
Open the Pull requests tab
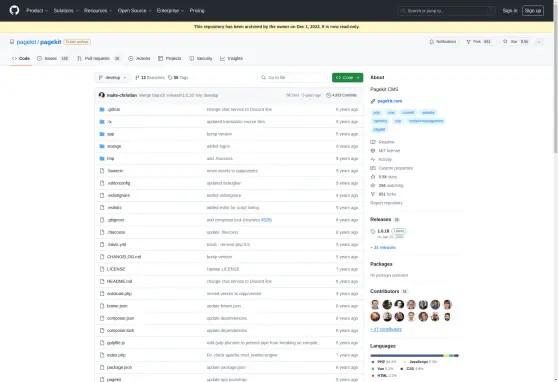click(99, 58)
